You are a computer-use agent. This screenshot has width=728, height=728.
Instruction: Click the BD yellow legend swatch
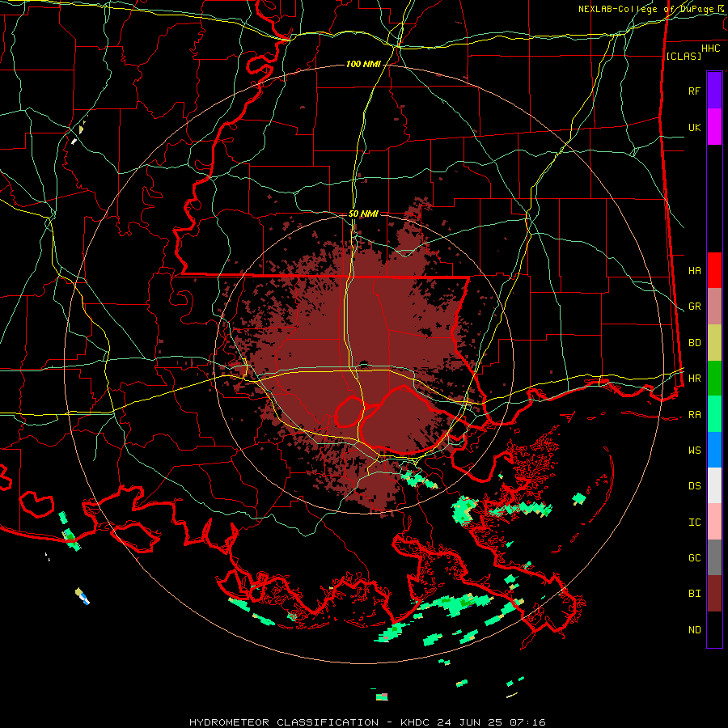(x=714, y=343)
